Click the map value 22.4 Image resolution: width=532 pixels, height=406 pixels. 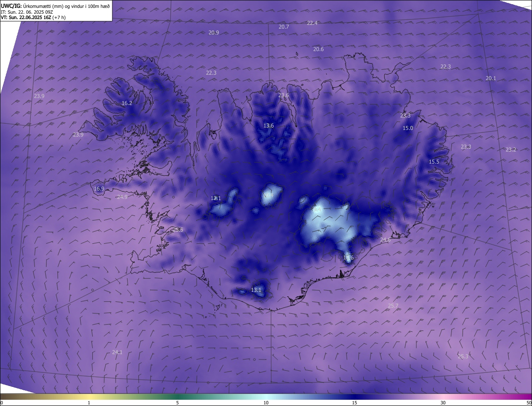click(x=312, y=23)
